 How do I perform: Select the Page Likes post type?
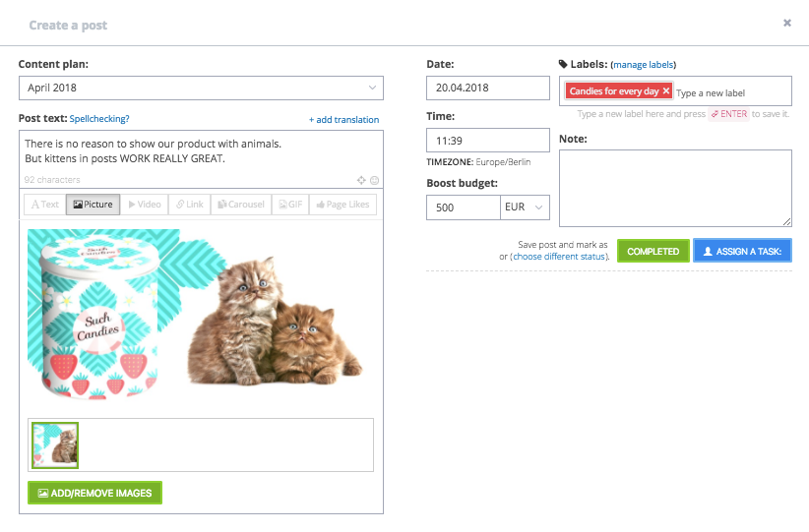(x=342, y=205)
